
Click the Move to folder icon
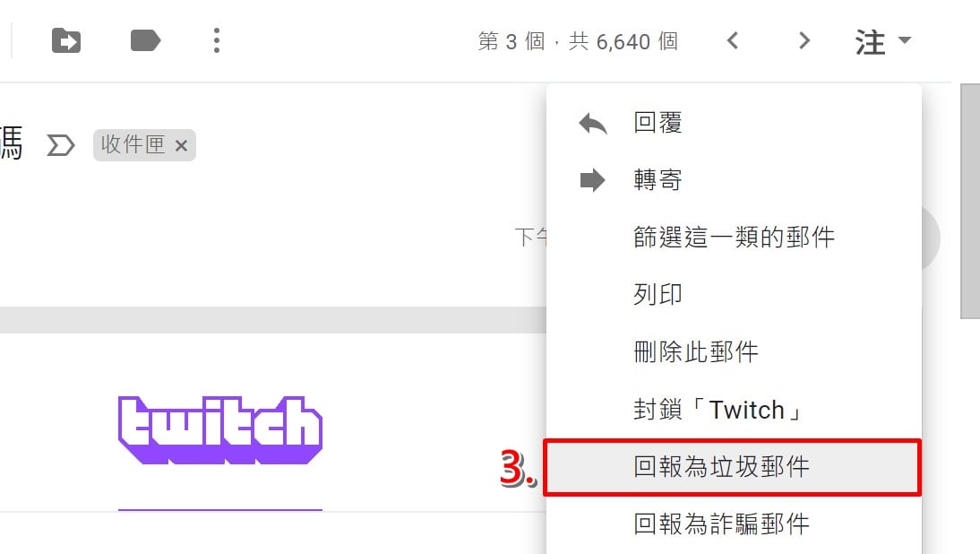coord(66,40)
